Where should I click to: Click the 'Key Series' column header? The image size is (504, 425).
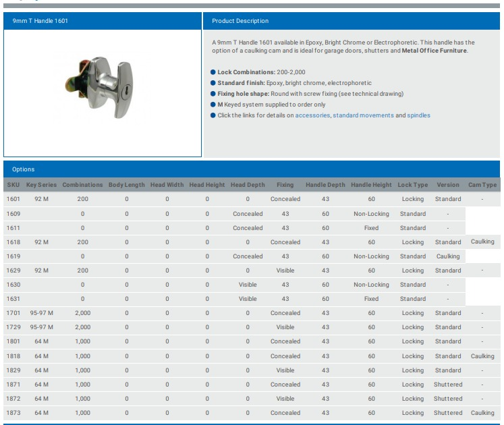(41, 185)
